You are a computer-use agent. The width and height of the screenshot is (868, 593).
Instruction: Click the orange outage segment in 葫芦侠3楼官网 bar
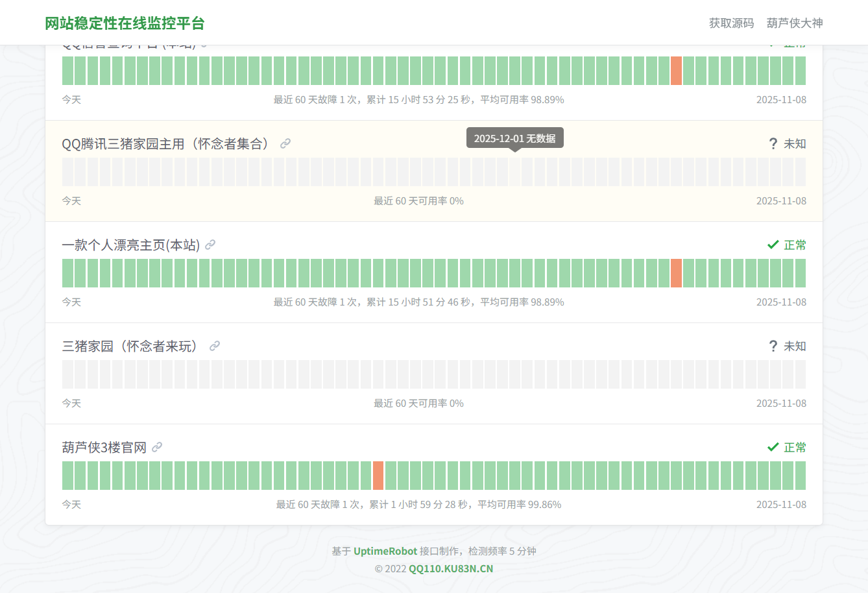point(378,476)
